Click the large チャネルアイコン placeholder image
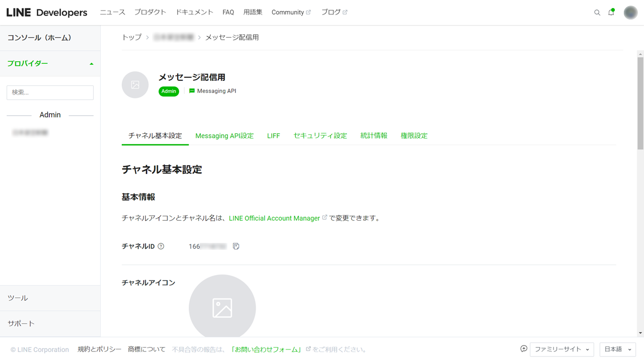The height and width of the screenshot is (362, 644). coord(222,308)
